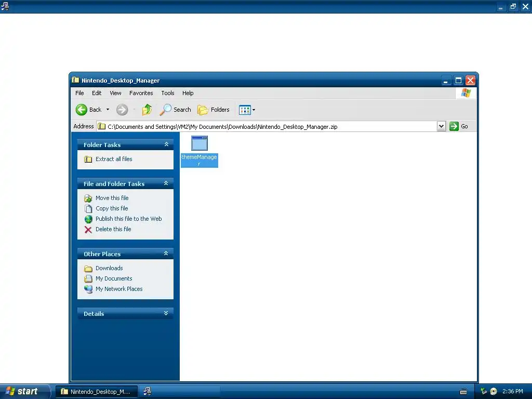Collapse File and Folder Tasks panel
Image resolution: width=532 pixels, height=399 pixels.
pyautogui.click(x=166, y=183)
